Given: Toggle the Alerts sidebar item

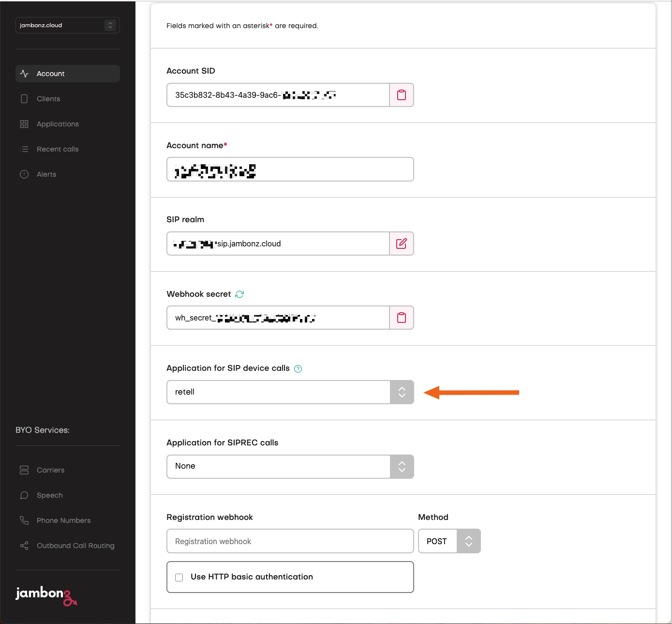Looking at the screenshot, I should point(46,174).
